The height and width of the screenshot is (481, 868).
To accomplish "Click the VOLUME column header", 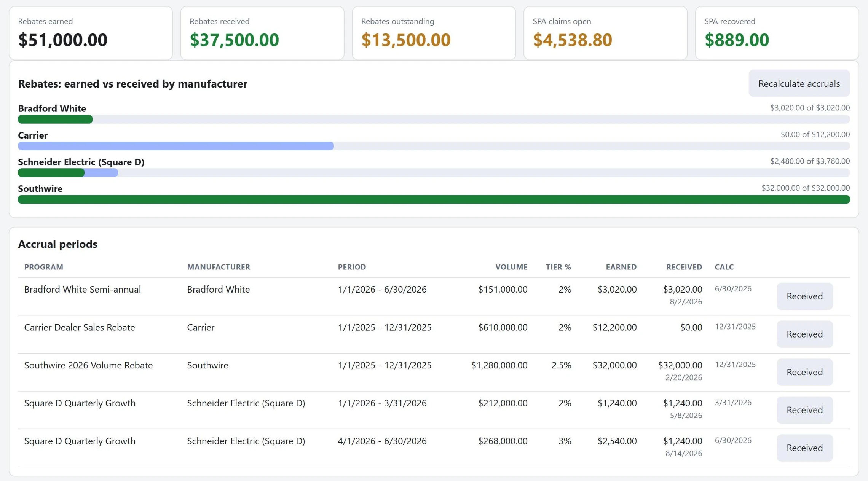I will [511, 267].
